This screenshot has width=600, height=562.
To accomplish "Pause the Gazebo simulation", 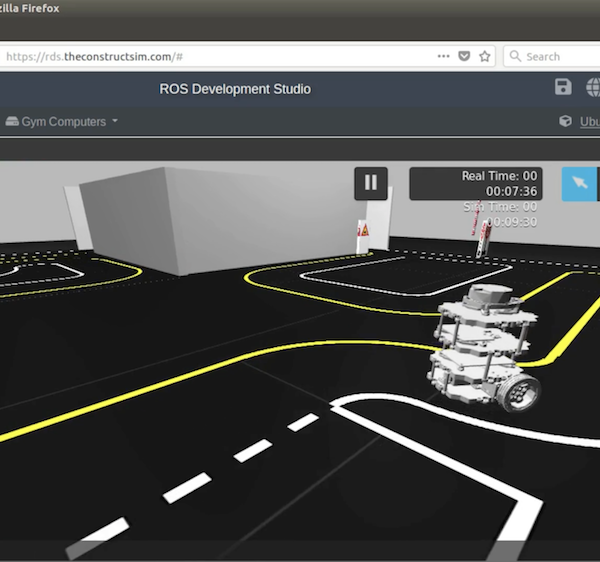I will (371, 183).
